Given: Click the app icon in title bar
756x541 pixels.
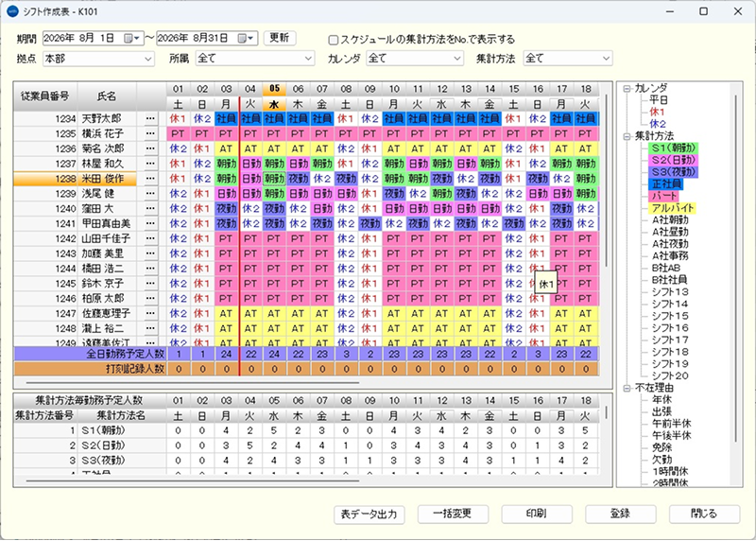Looking at the screenshot, I should click(x=13, y=11).
